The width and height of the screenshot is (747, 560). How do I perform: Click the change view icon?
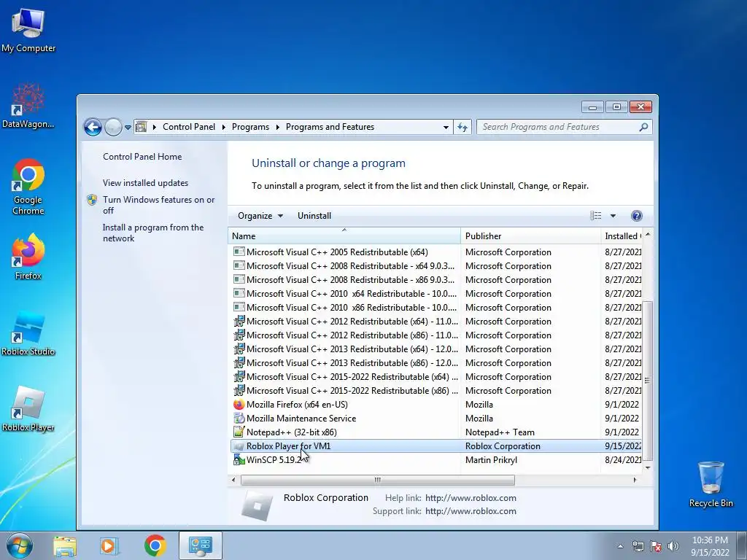click(595, 216)
